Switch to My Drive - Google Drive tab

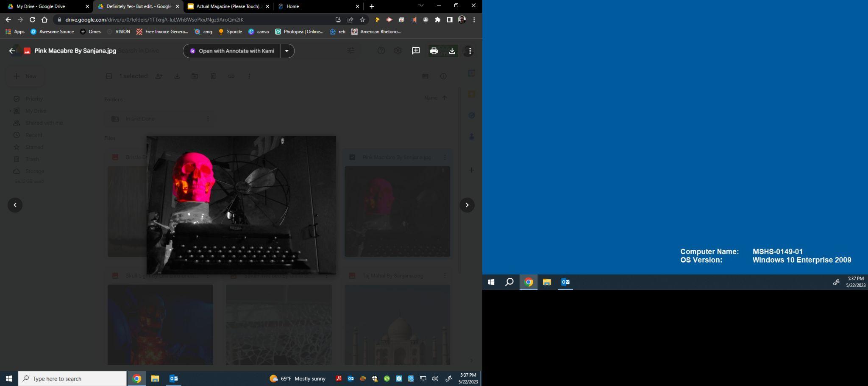[41, 6]
